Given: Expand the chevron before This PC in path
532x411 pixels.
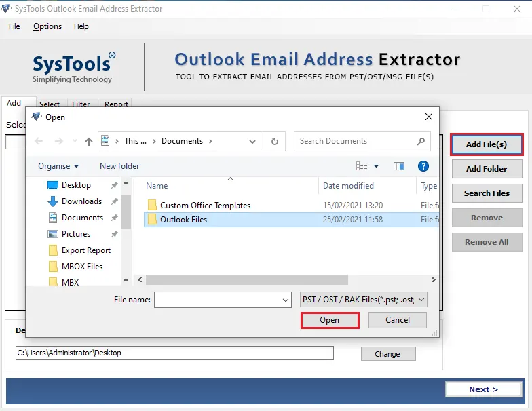Looking at the screenshot, I should (x=117, y=141).
